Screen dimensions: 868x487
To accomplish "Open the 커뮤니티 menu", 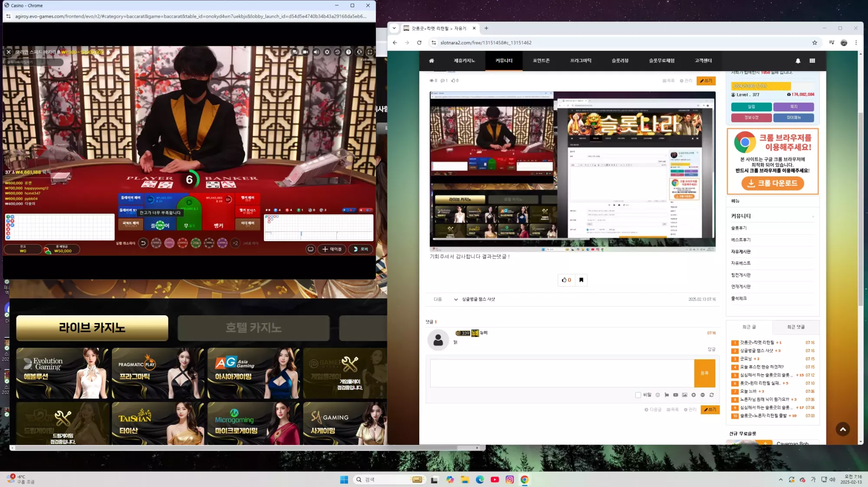I will 504,61.
